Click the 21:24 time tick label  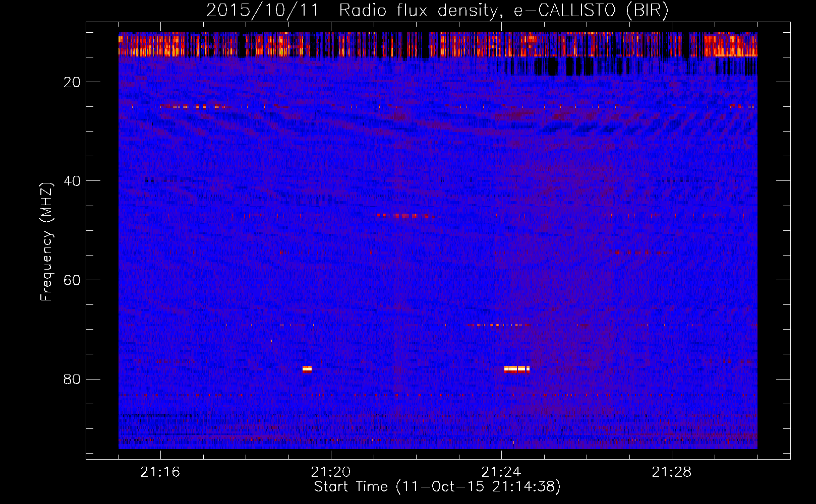501,472
